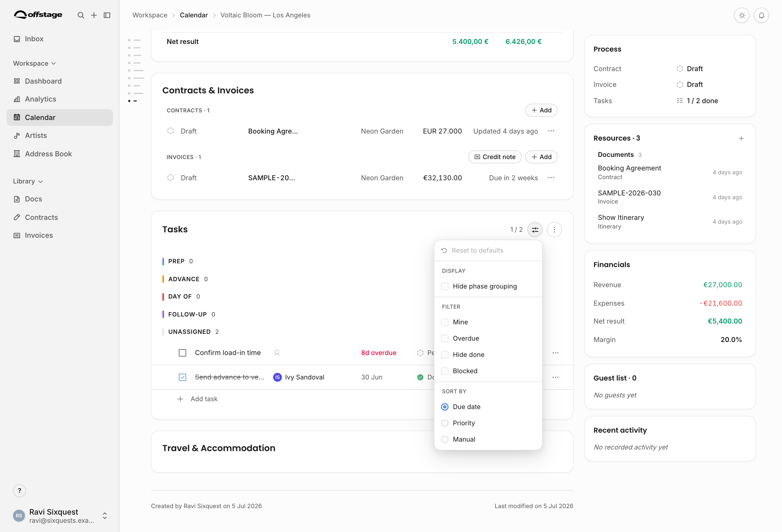Screen dimensions: 782x532
Task: Open more options for Confirm load-in time task
Action: [556, 353]
